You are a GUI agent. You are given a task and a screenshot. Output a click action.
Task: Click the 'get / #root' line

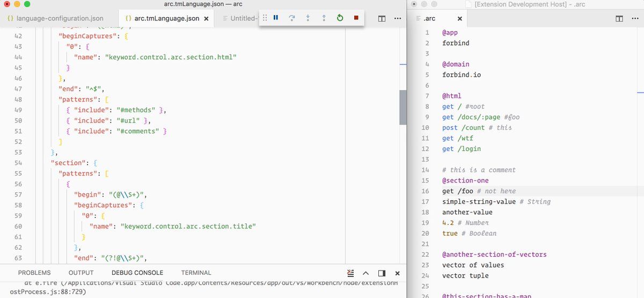pos(463,106)
